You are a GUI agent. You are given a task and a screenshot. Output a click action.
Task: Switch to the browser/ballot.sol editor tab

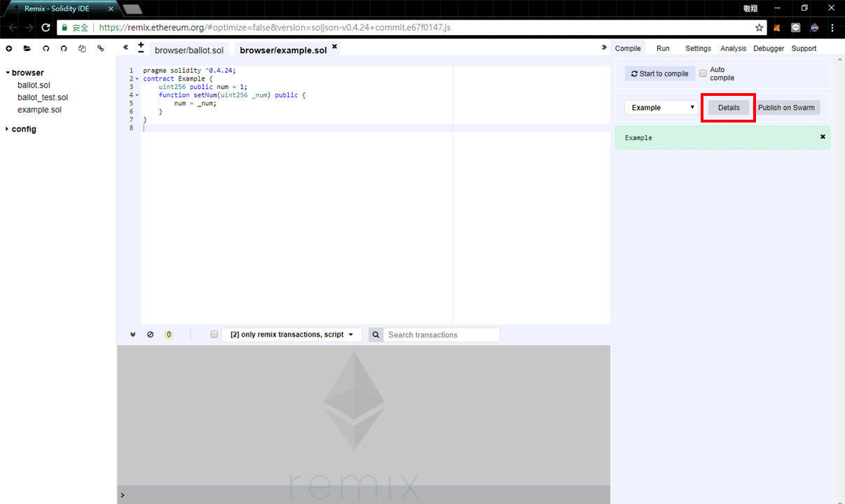[x=189, y=50]
